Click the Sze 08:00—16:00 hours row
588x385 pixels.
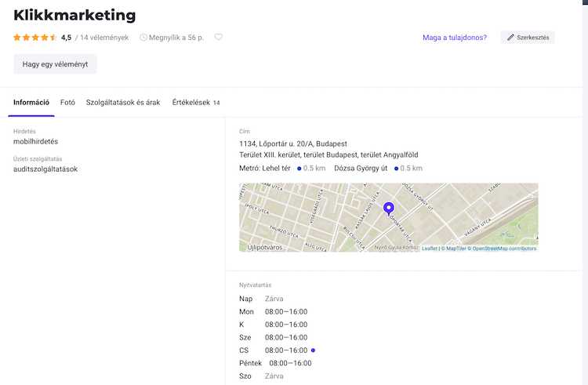pos(274,337)
